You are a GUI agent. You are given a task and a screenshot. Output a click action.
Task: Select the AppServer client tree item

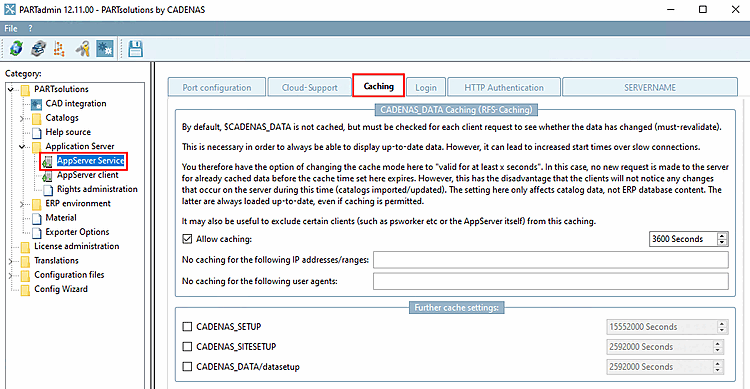coord(88,175)
